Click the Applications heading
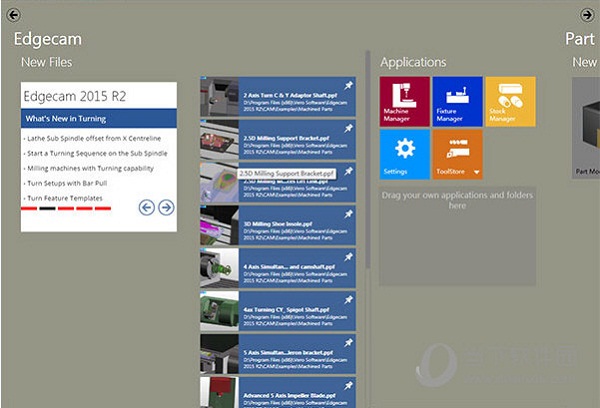The width and height of the screenshot is (600, 408). point(413,62)
